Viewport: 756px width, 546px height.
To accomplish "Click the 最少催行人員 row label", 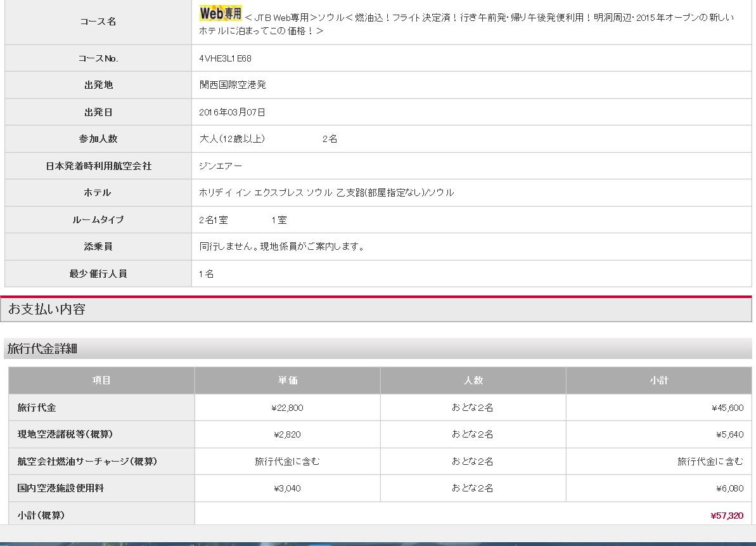I will click(x=98, y=274).
